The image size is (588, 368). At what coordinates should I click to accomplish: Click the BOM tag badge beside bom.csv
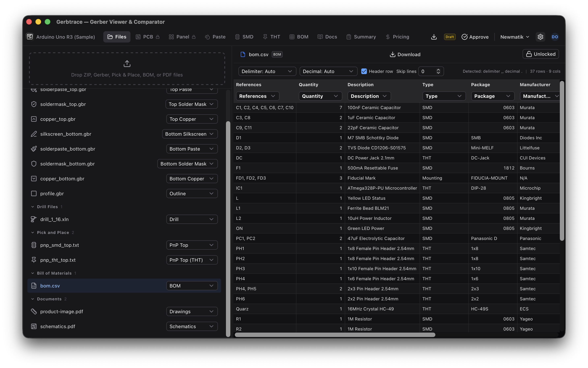point(277,54)
